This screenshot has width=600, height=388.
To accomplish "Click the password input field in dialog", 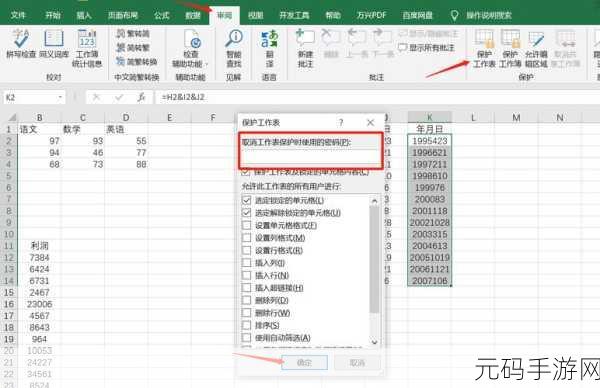I will (x=310, y=157).
